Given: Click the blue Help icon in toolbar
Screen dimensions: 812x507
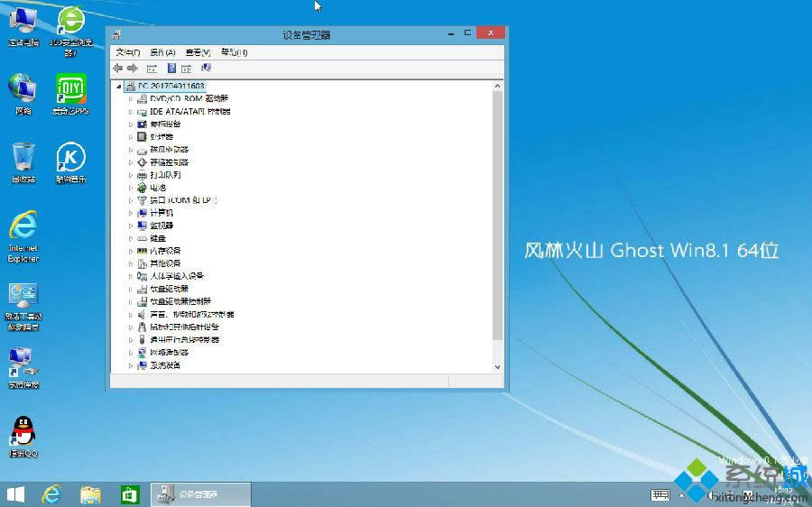Looking at the screenshot, I should 171,69.
